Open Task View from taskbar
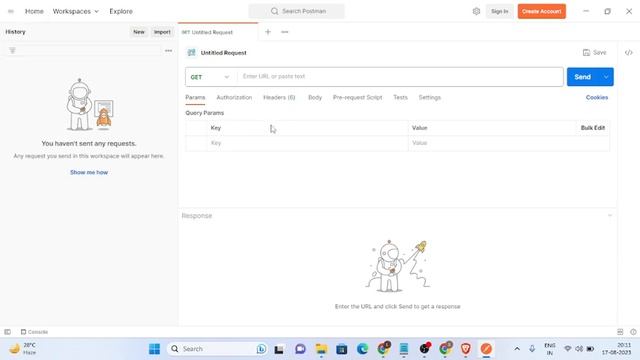 click(279, 349)
